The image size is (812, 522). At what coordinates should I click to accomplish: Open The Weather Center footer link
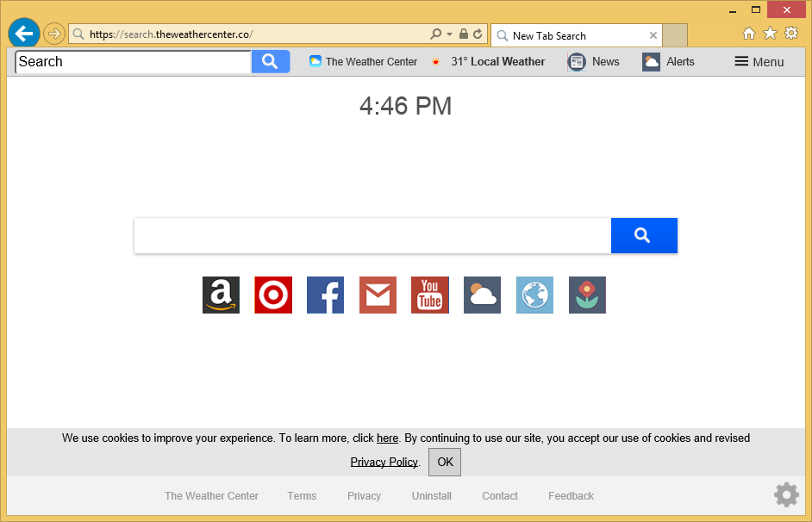tap(211, 495)
